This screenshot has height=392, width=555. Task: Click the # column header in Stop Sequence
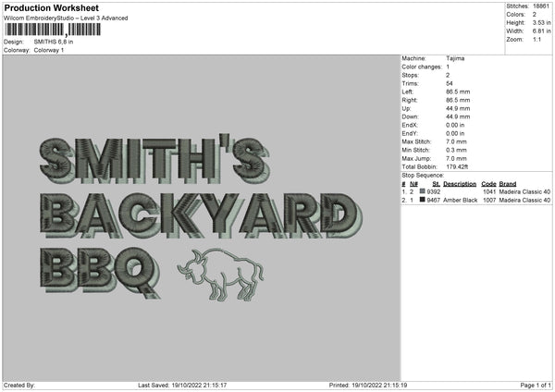pos(403,184)
